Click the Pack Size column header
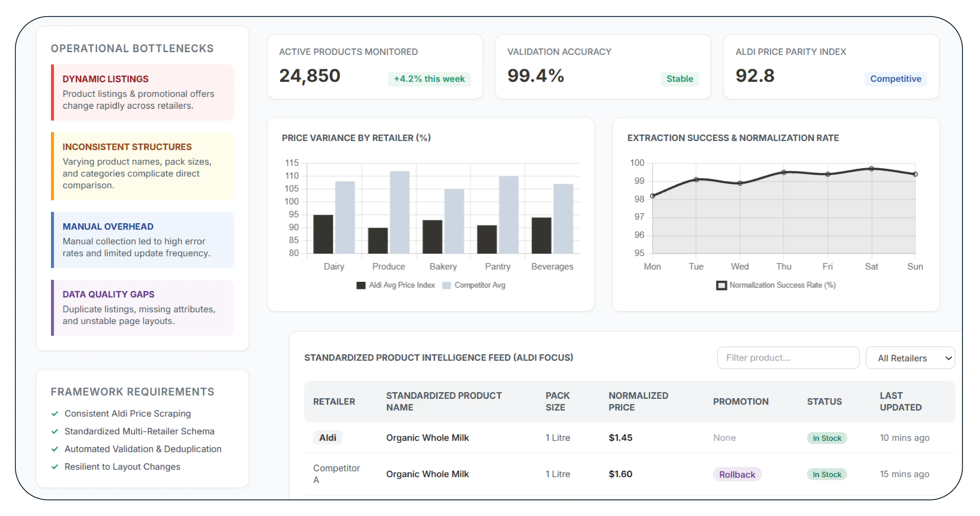Viewport: 980px width, 516px height. point(557,402)
